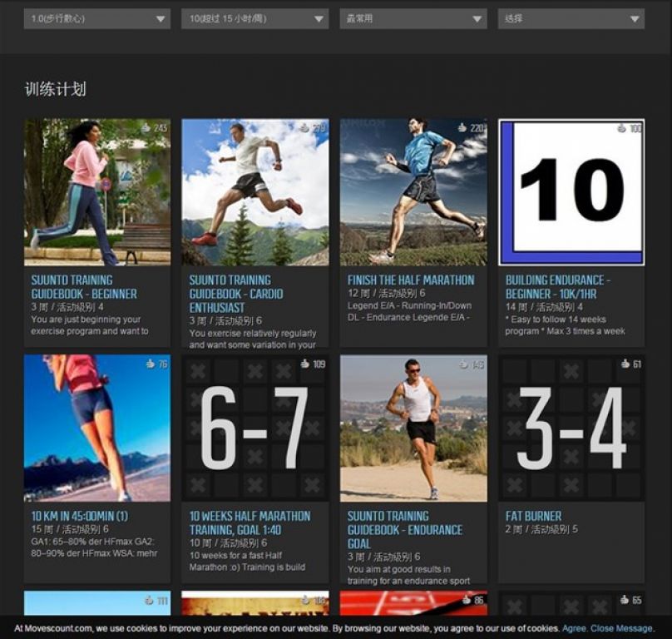Like the Suunto Endurance Goal plan

462,364
